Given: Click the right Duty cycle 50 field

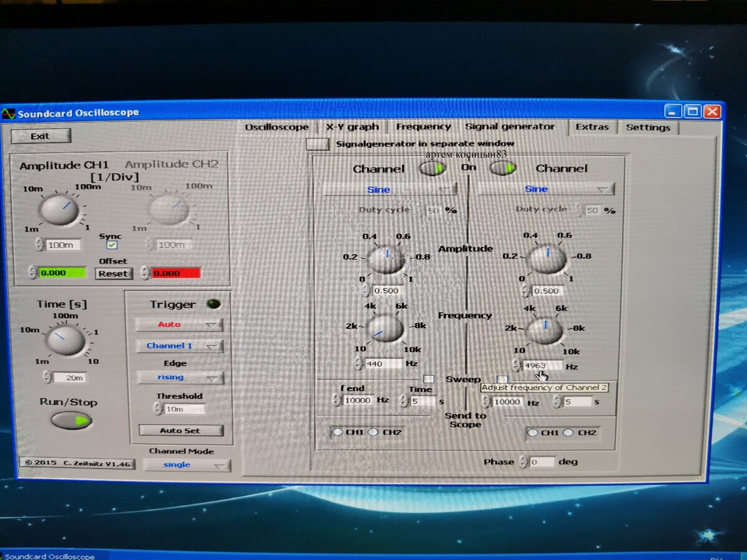Looking at the screenshot, I should tap(593, 210).
